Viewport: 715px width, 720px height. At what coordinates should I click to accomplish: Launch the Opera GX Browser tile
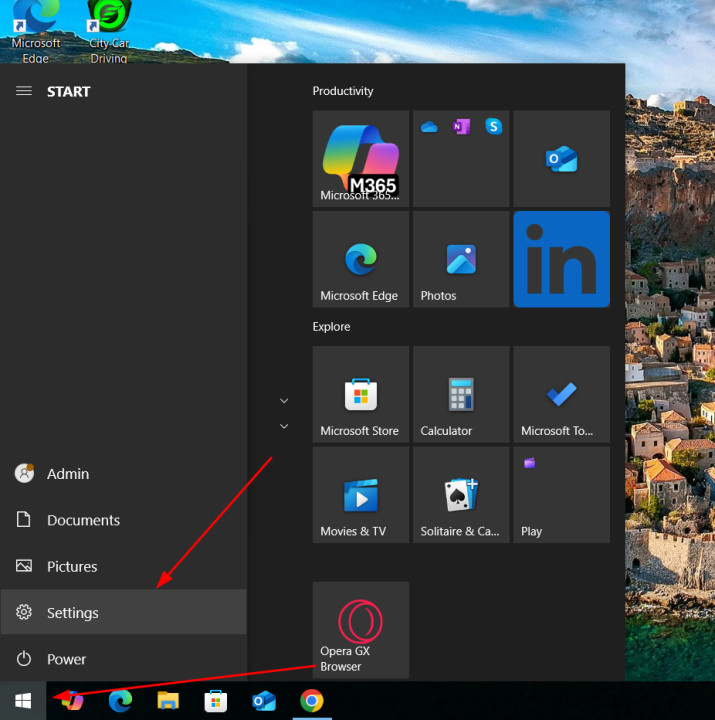tap(360, 630)
